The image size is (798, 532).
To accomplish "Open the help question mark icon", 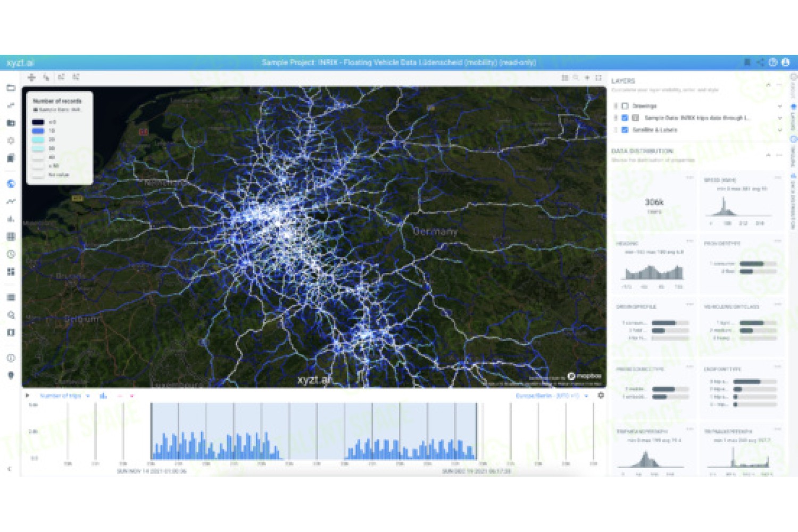I will pos(773,62).
